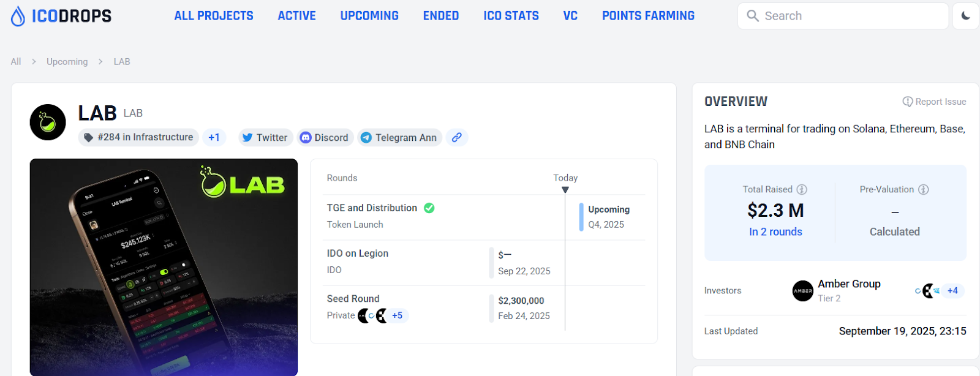Click the Today timeline marker
The width and height of the screenshot is (980, 376).
point(565,189)
